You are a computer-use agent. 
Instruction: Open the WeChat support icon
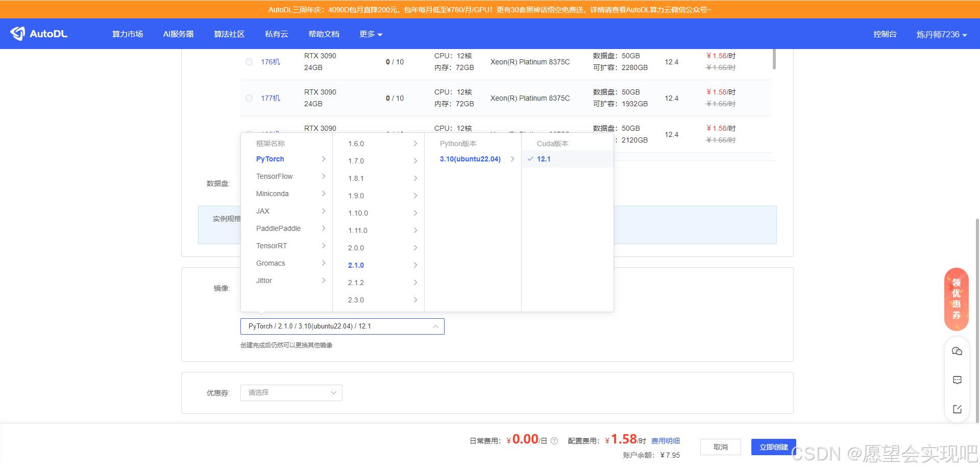coord(957,351)
